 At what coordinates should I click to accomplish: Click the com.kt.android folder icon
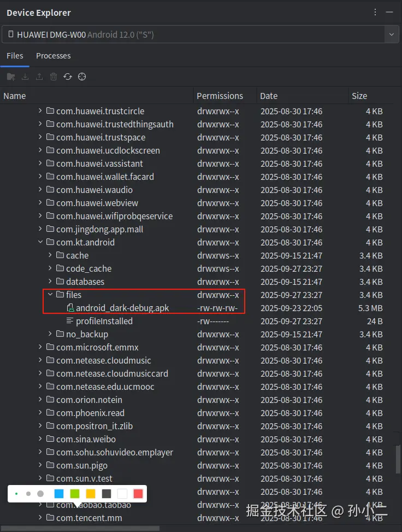tap(50, 242)
